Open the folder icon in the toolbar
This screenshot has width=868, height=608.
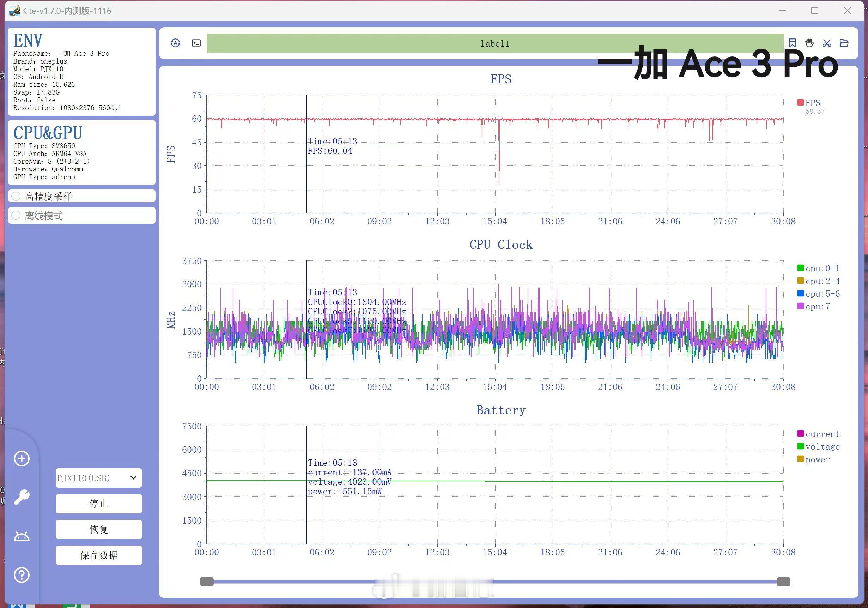click(x=844, y=43)
